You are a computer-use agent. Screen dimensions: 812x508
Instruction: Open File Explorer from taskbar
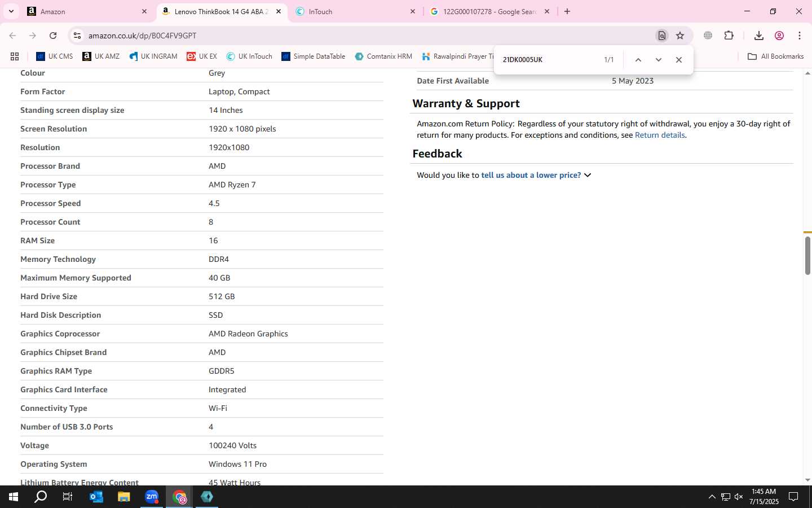click(x=123, y=497)
